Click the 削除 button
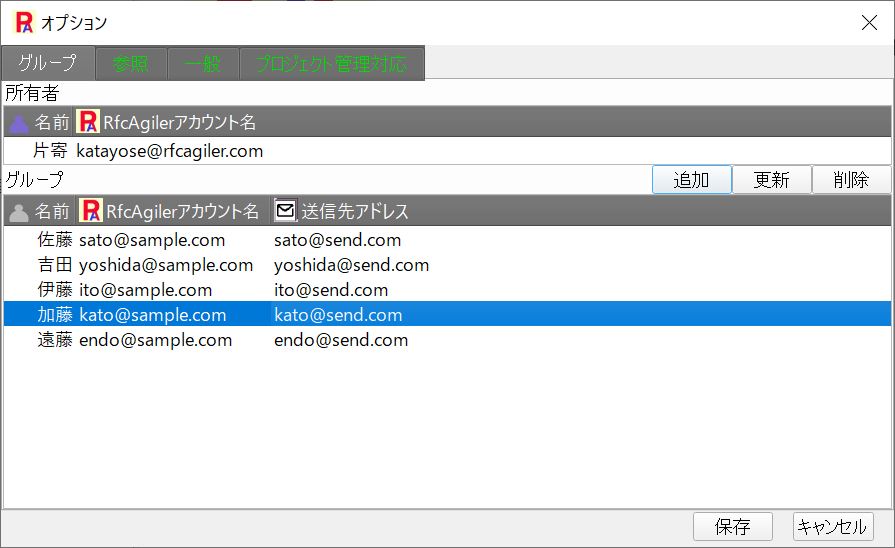This screenshot has height=548, width=895. pos(851,180)
